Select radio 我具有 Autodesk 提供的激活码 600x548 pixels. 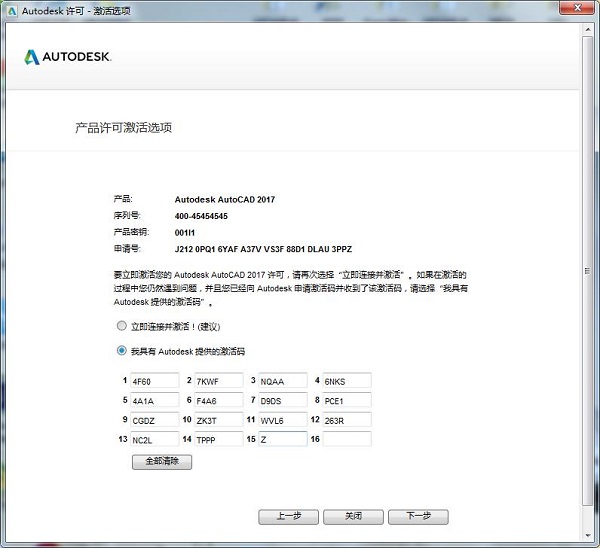click(x=122, y=350)
